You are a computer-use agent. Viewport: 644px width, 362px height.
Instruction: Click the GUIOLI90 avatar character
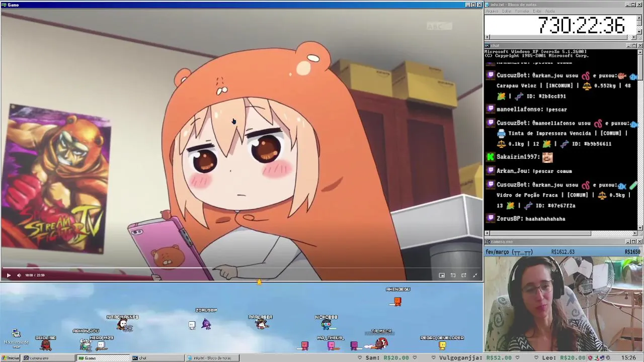(46, 345)
